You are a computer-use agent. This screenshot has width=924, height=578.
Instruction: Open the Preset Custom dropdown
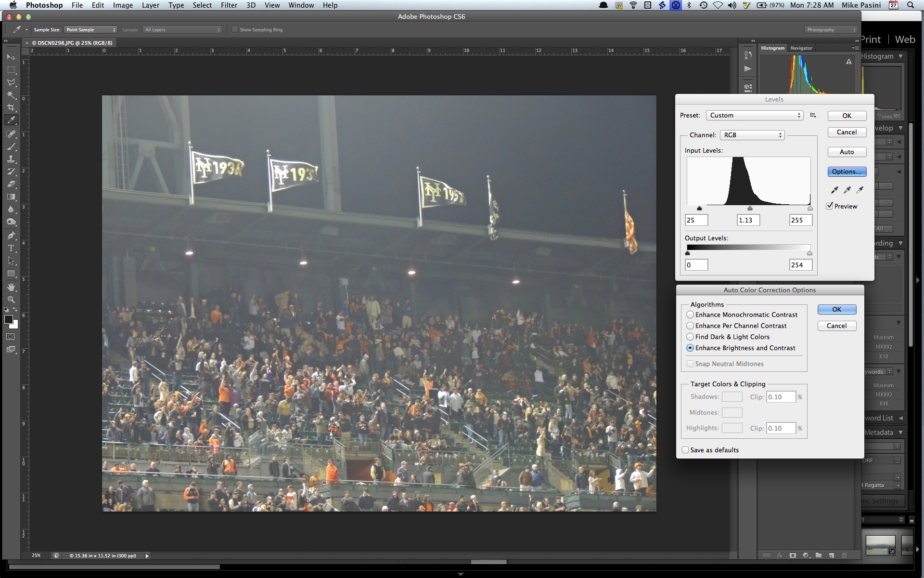point(754,115)
